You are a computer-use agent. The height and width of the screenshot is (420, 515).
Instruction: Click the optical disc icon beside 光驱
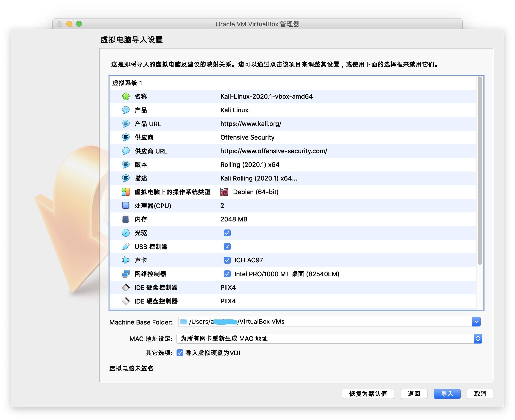coord(126,233)
